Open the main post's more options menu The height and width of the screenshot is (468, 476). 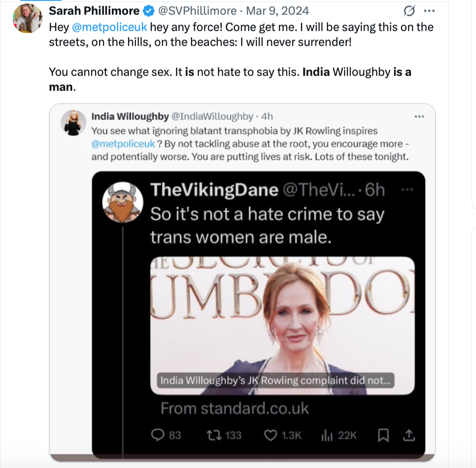(429, 11)
